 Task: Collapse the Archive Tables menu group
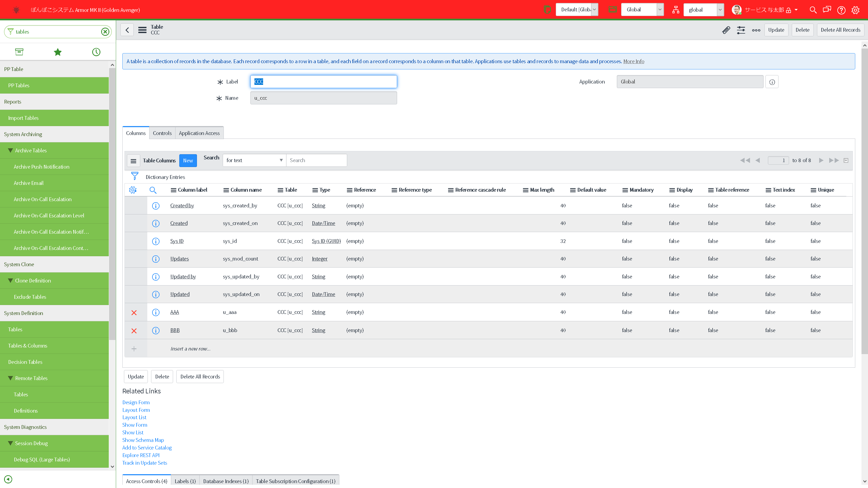(x=11, y=150)
